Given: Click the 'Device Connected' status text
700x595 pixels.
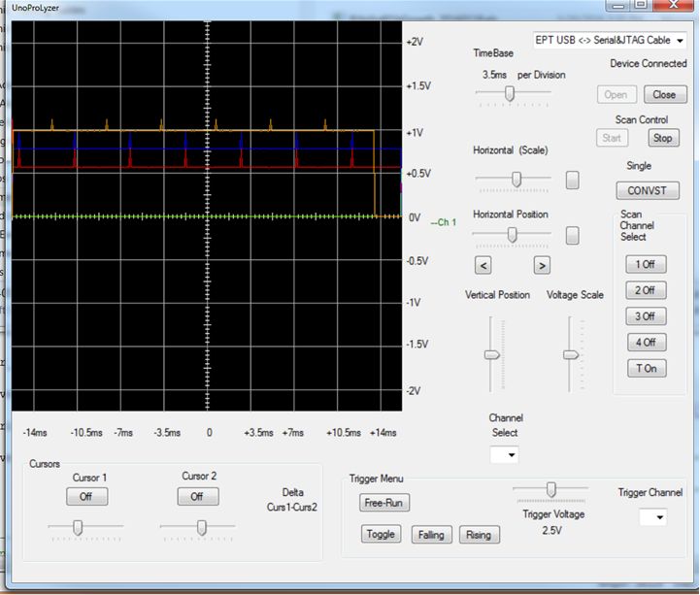Looking at the screenshot, I should [649, 63].
